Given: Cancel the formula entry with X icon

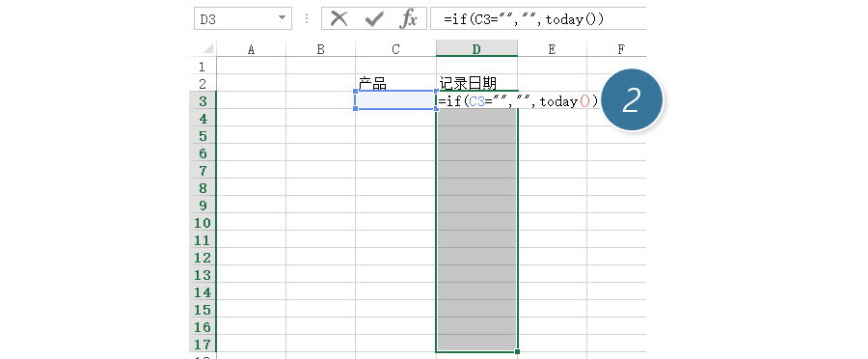Looking at the screenshot, I should pos(339,19).
